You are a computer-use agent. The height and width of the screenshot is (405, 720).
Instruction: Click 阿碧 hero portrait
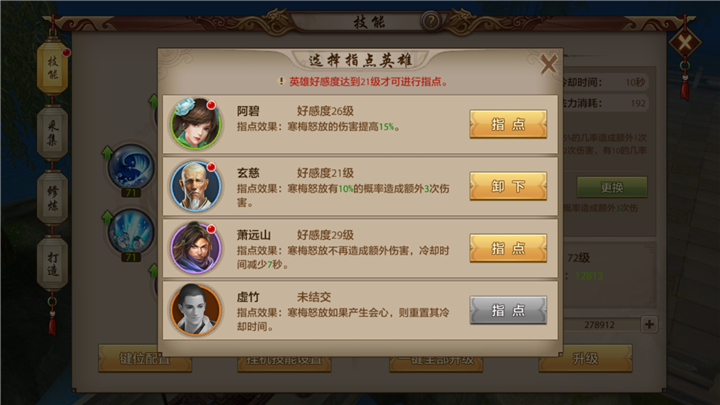[x=196, y=124]
